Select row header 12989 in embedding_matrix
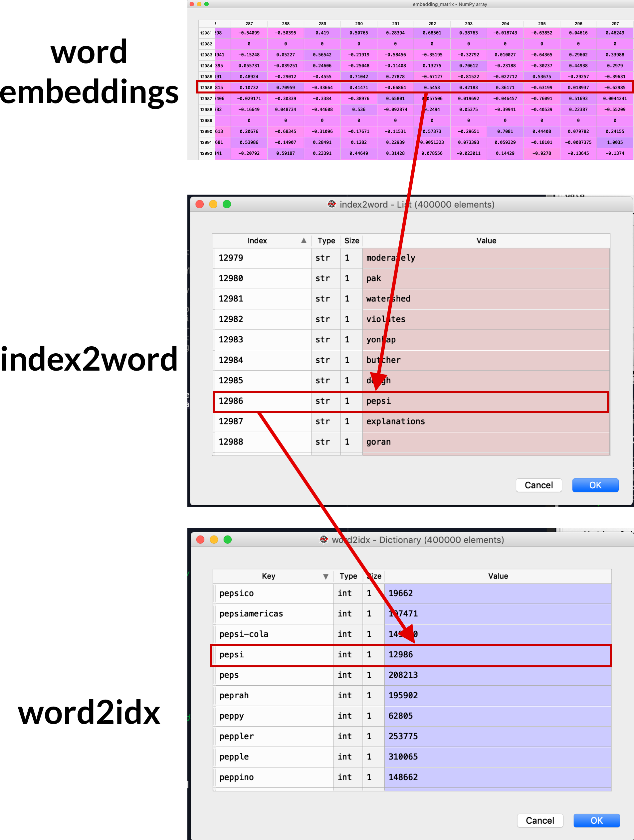 pos(206,120)
